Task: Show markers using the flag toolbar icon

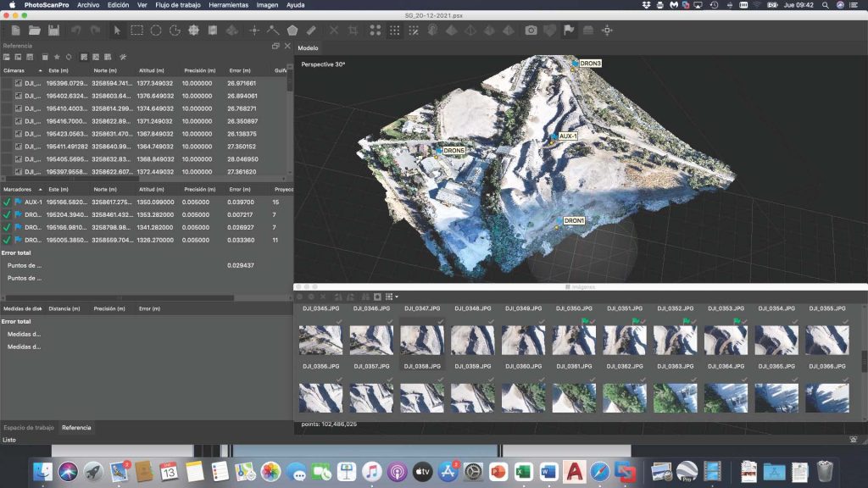Action: (x=570, y=29)
